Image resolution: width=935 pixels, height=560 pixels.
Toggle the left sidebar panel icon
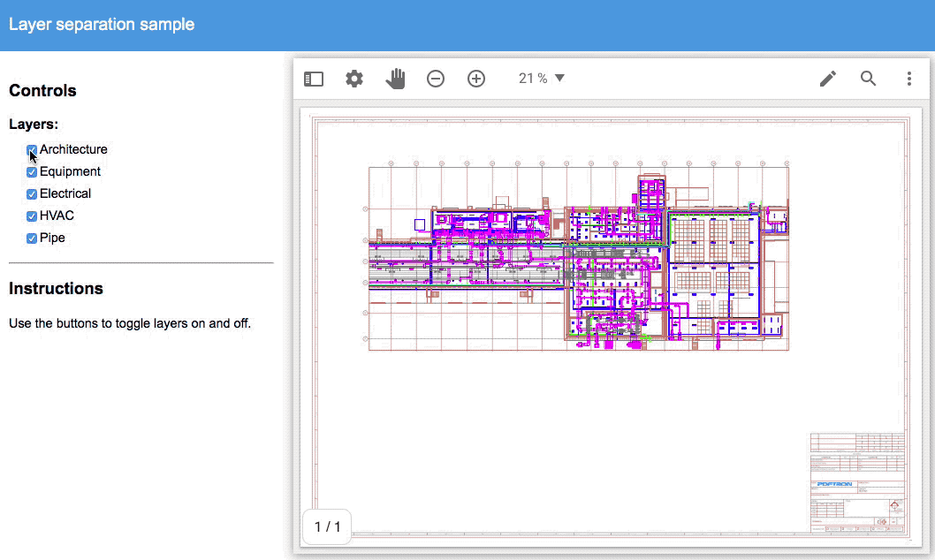pyautogui.click(x=314, y=79)
